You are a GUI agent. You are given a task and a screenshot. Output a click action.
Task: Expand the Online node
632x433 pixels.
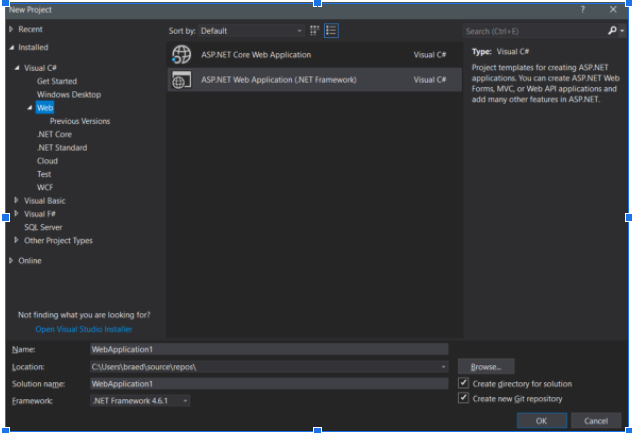coord(11,260)
